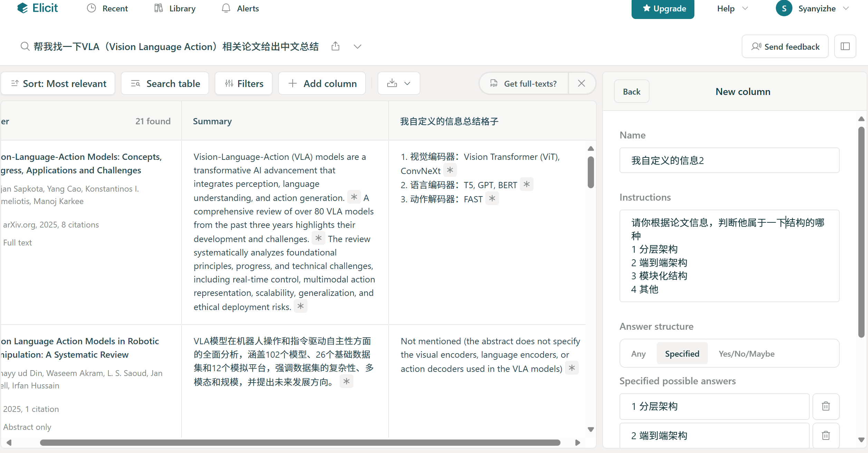This screenshot has height=453, width=868.
Task: Delete the '1 分层架构' answer option
Action: click(x=826, y=406)
